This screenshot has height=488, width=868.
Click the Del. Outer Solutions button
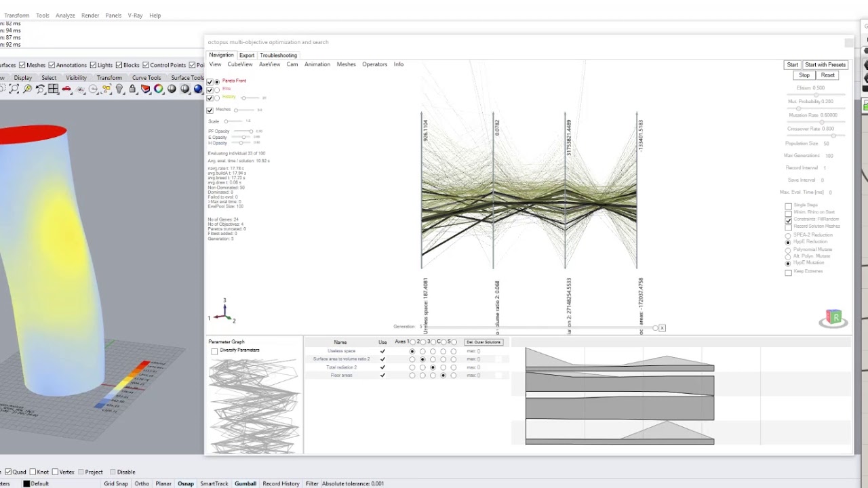484,342
